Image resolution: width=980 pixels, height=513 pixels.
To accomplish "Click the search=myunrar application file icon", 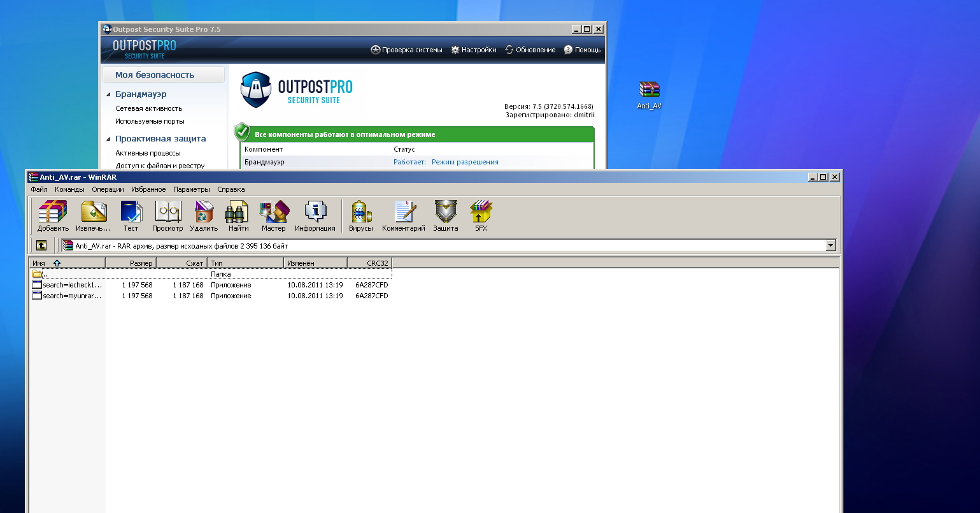I will coord(37,296).
